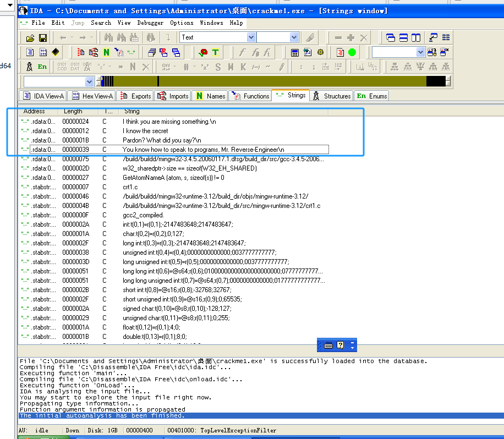Sort by the Address column header
The width and height of the screenshot is (504, 439).
click(38, 111)
